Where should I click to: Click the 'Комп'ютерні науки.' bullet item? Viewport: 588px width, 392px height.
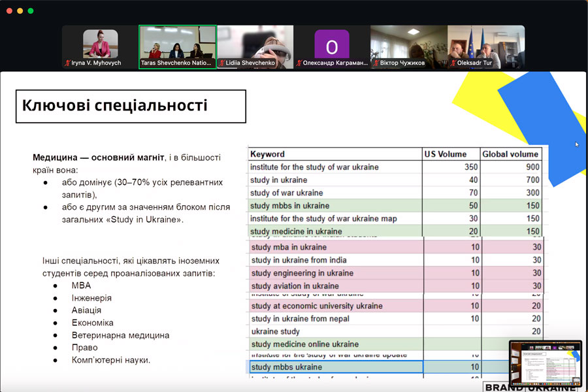(111, 360)
